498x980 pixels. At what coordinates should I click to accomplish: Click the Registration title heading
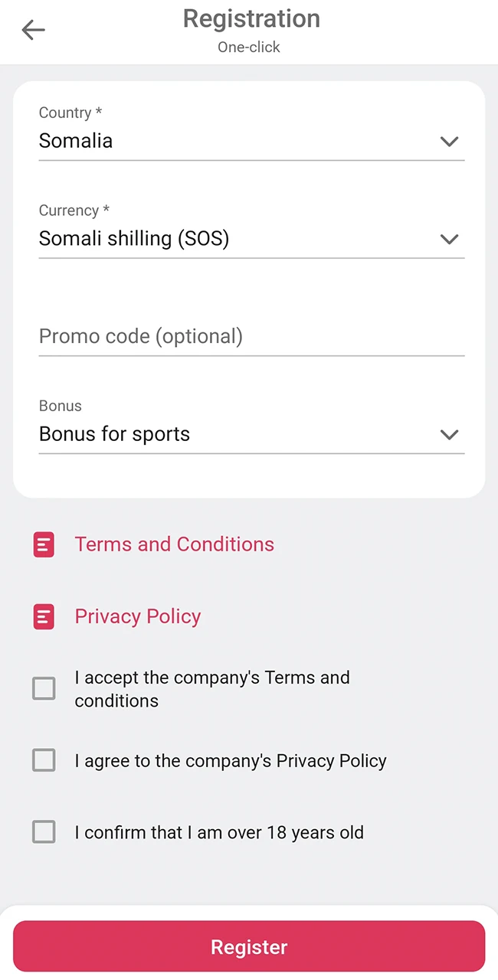coord(251,18)
